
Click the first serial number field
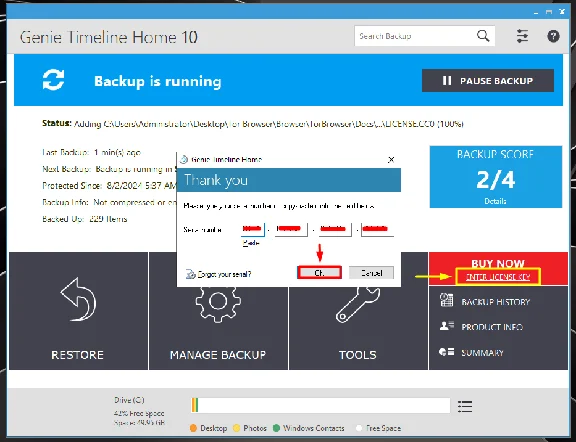(252, 229)
